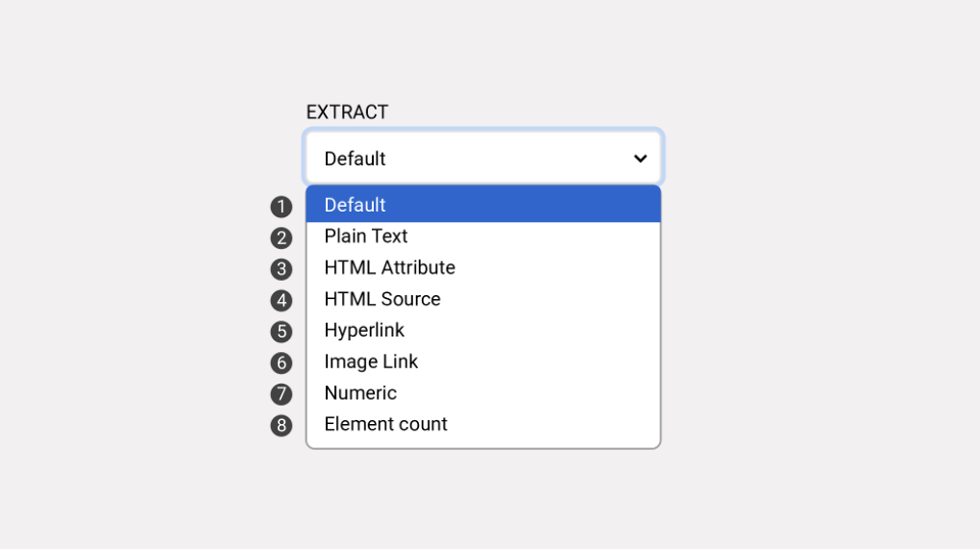This screenshot has height=550, width=980.
Task: Click the number 3 badge beside HTML Attribute
Action: (281, 269)
